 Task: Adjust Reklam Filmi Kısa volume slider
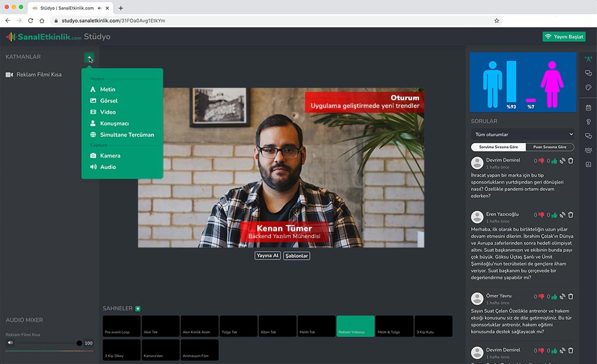pos(79,343)
